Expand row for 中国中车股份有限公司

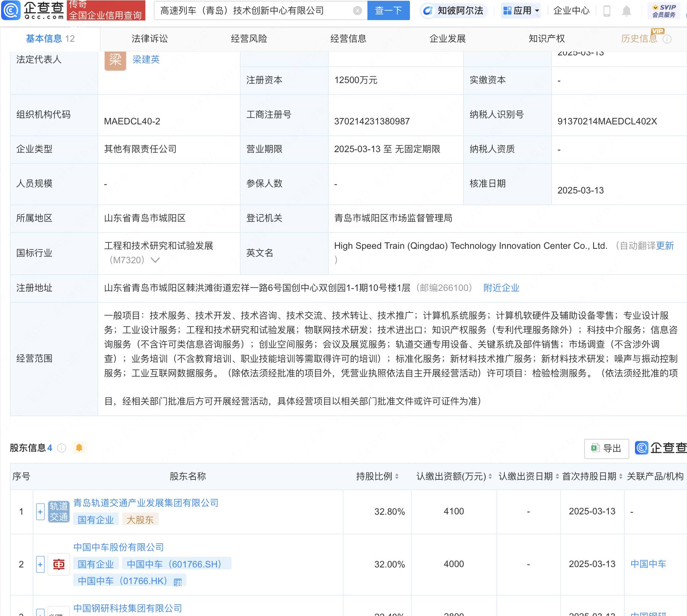40,564
